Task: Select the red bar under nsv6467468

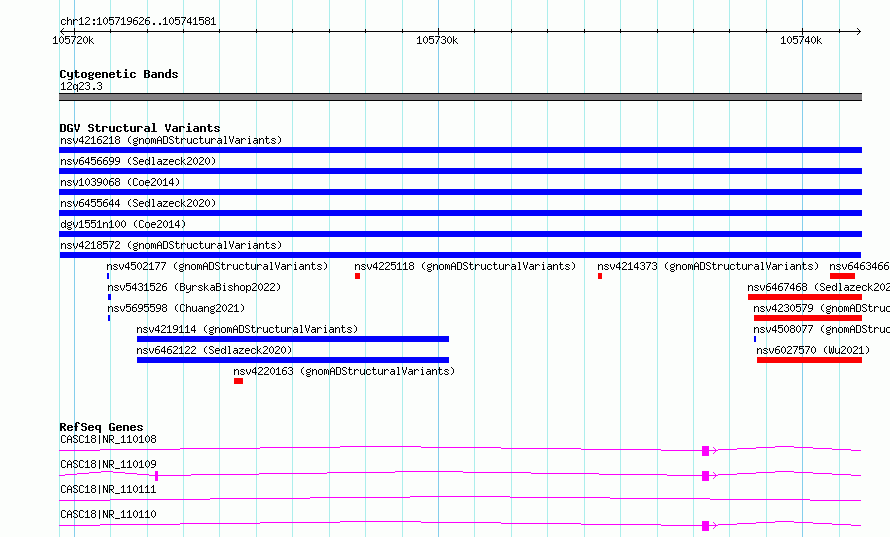Action: (805, 297)
